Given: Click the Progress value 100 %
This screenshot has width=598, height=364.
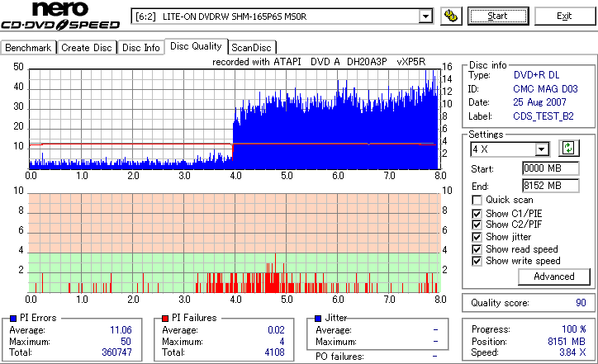Looking at the screenshot, I should (573, 329).
